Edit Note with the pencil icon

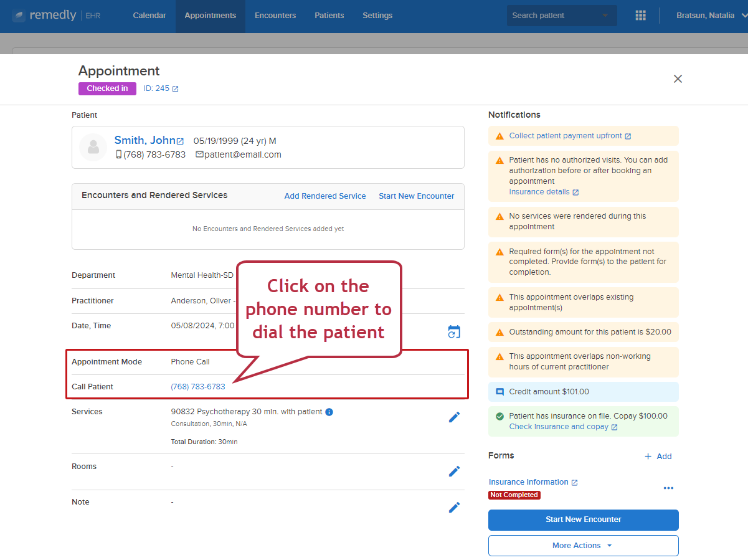pyautogui.click(x=454, y=508)
